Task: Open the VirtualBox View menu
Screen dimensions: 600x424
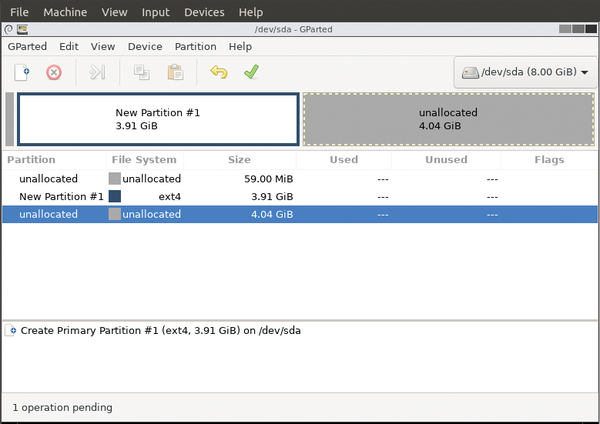Action: (x=114, y=12)
